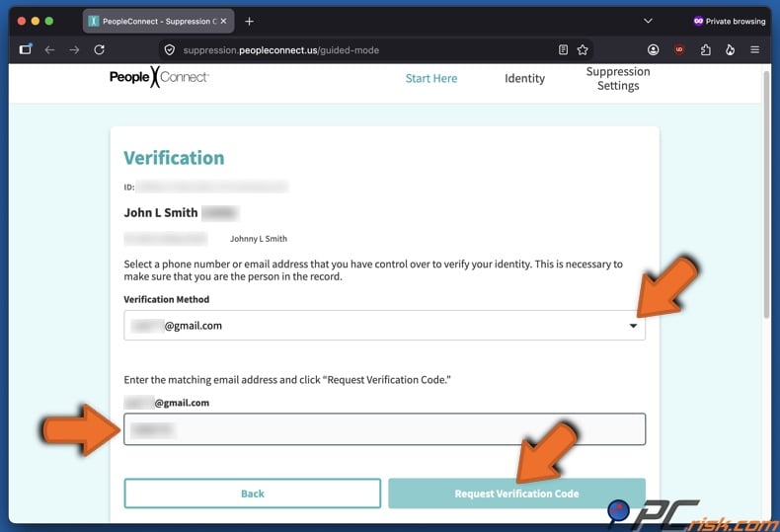Image resolution: width=780 pixels, height=532 pixels.
Task: Click the Verification Method label
Action: [x=166, y=299]
